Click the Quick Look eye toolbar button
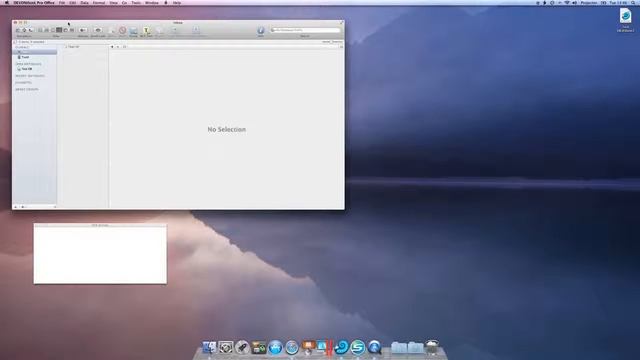640x360 pixels. [x=98, y=30]
